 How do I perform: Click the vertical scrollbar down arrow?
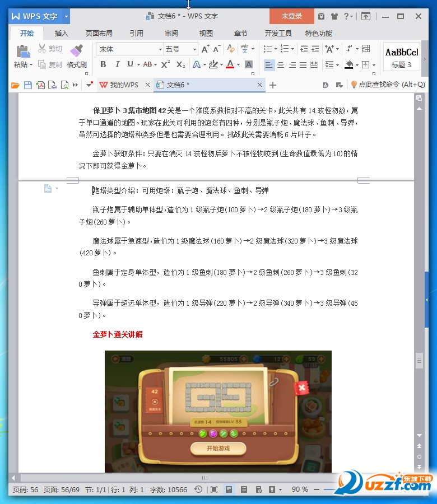pos(419,435)
